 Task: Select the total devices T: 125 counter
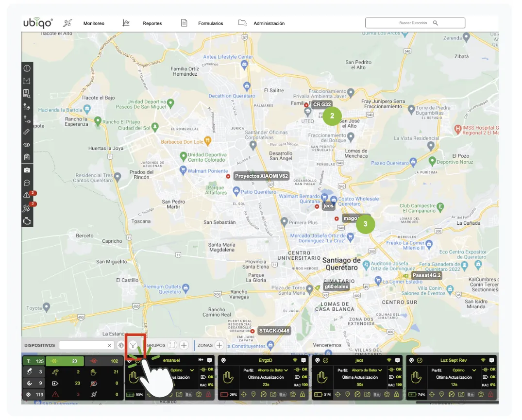coord(34,361)
